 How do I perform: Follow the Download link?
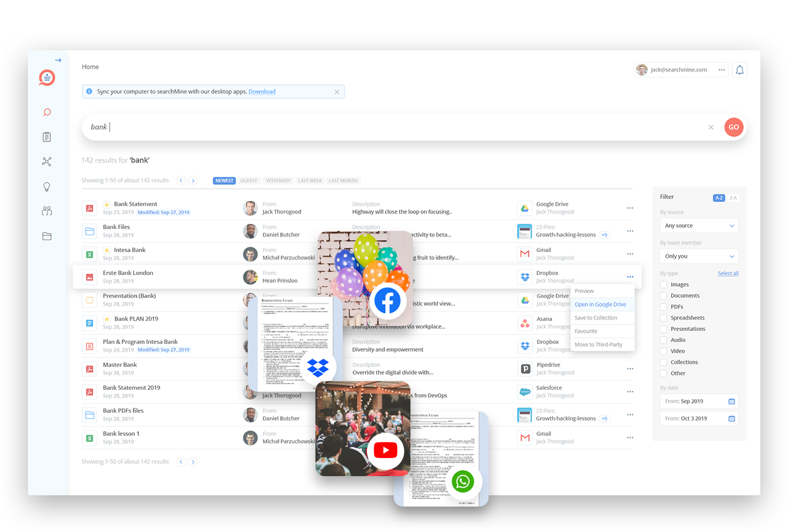click(x=262, y=91)
